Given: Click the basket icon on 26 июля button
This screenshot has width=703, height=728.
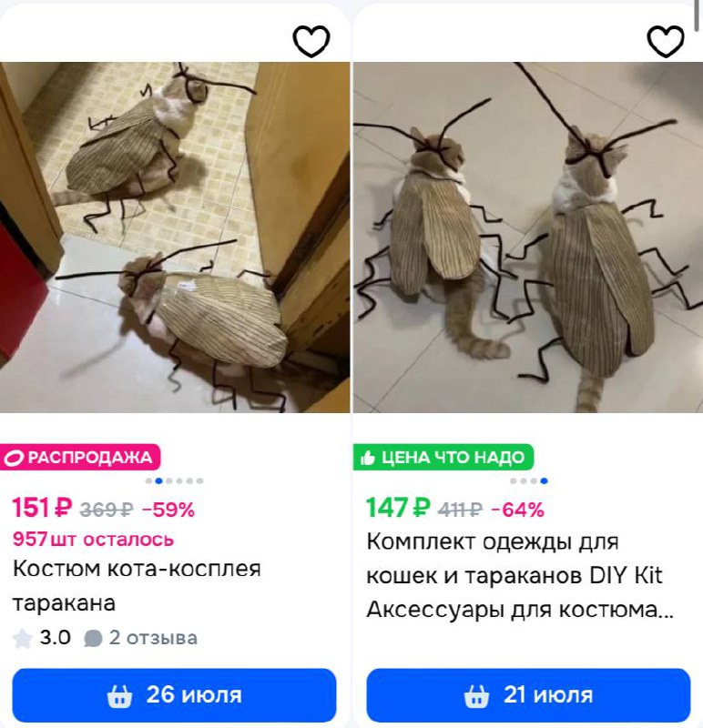Looking at the screenshot, I should [x=119, y=696].
